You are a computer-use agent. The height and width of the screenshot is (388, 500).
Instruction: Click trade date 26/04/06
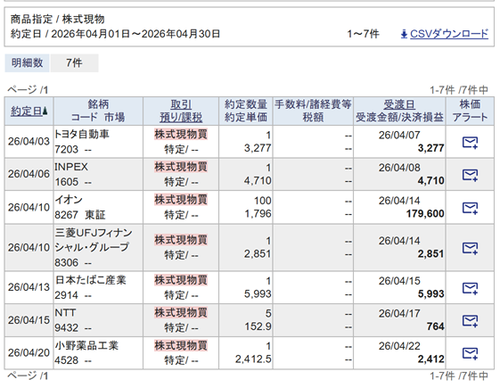pos(29,174)
